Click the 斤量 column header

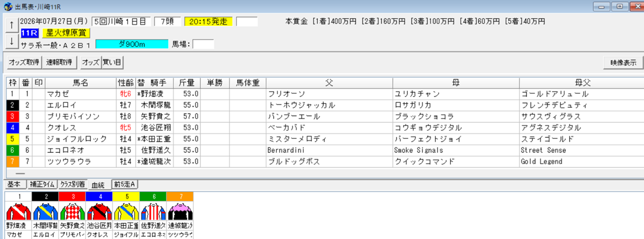coord(187,83)
